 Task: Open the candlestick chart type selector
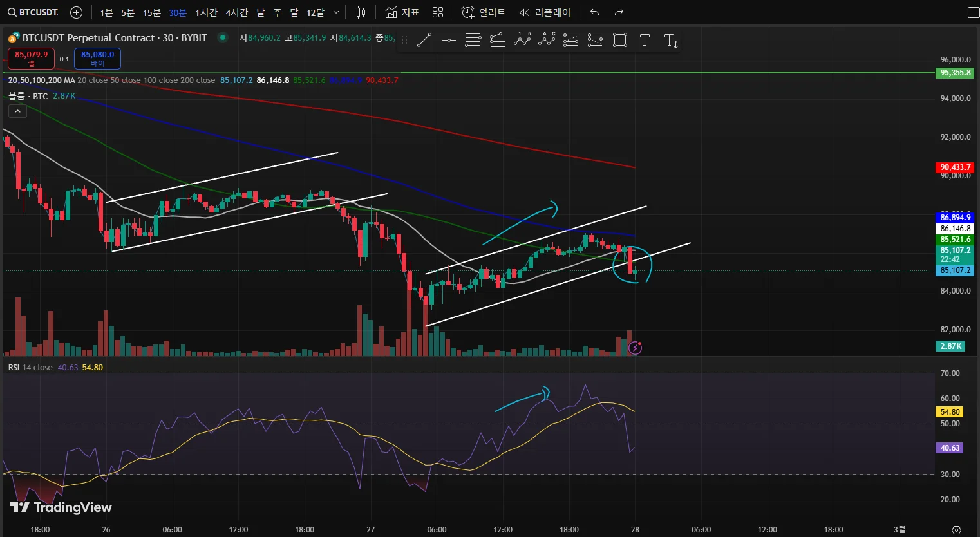tap(361, 12)
